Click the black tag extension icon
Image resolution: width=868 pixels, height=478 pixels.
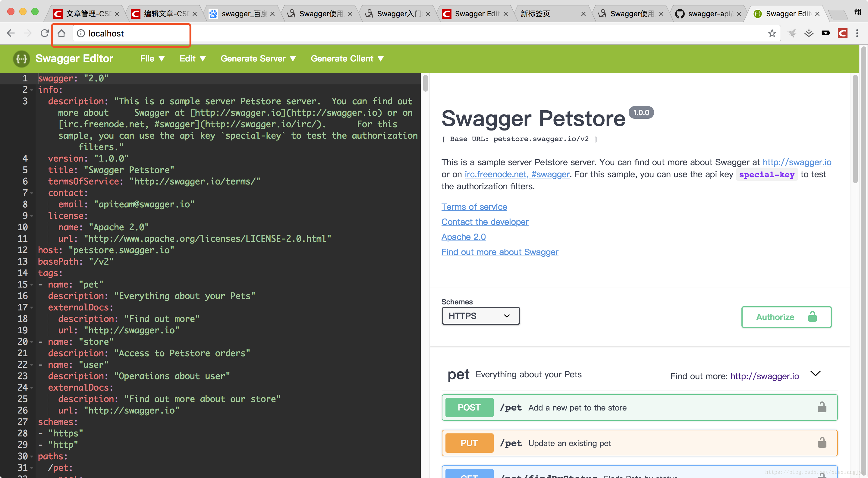coord(826,33)
